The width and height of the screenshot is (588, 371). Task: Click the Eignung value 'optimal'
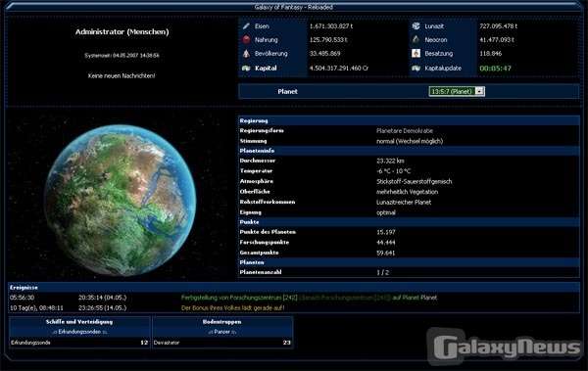[x=386, y=212]
